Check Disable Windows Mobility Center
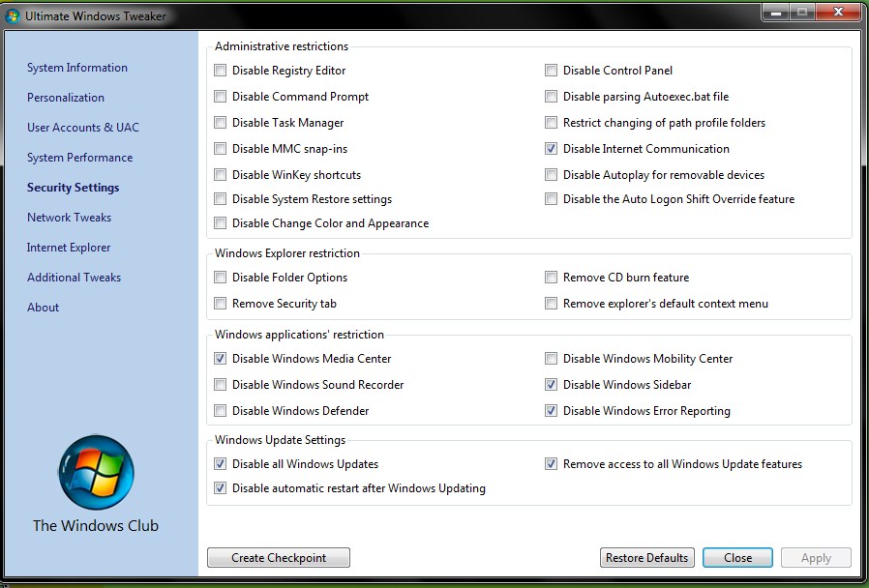869x588 pixels. click(551, 358)
